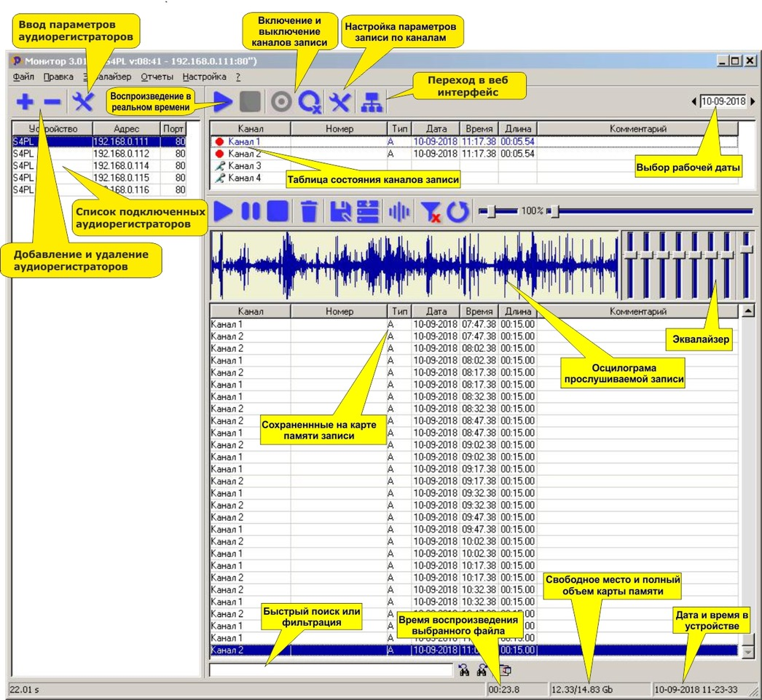The width and height of the screenshot is (762, 700).
Task: Open recorder parameters via left wrench icon
Action: click(x=84, y=103)
